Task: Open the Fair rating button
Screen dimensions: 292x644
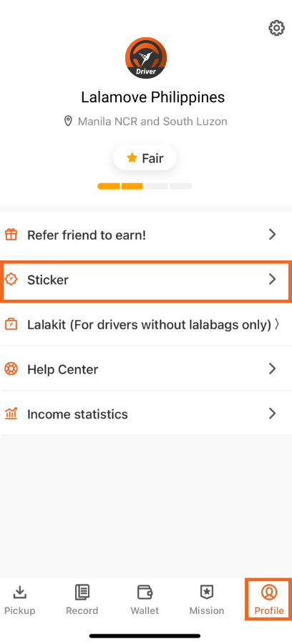Action: point(145,157)
